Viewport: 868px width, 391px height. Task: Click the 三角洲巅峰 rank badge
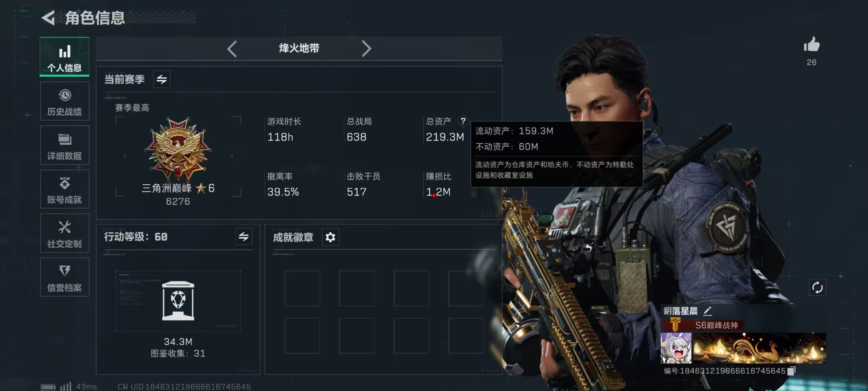pyautogui.click(x=178, y=149)
